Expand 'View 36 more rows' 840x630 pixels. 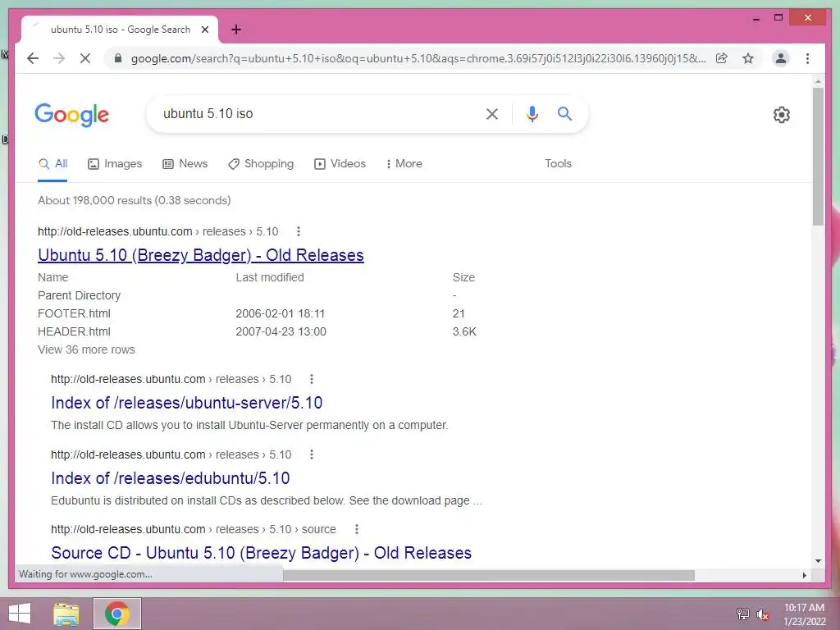click(x=86, y=349)
